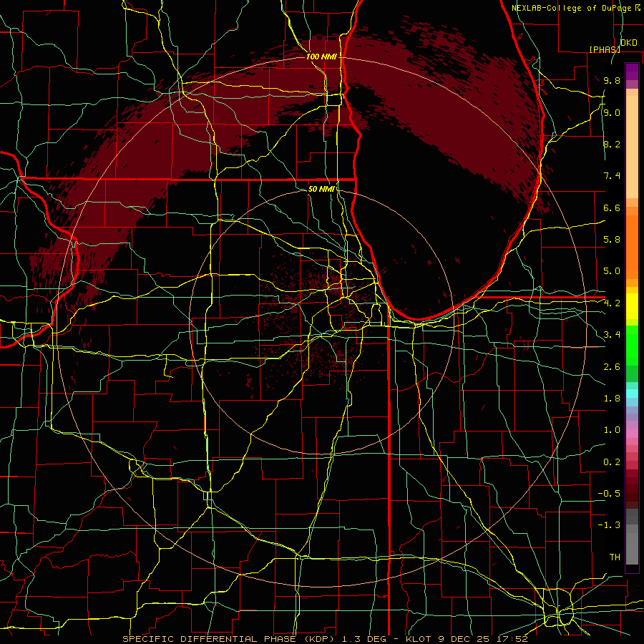Pick the bright yellow color bar segment
The image size is (644, 644).
[x=632, y=306]
